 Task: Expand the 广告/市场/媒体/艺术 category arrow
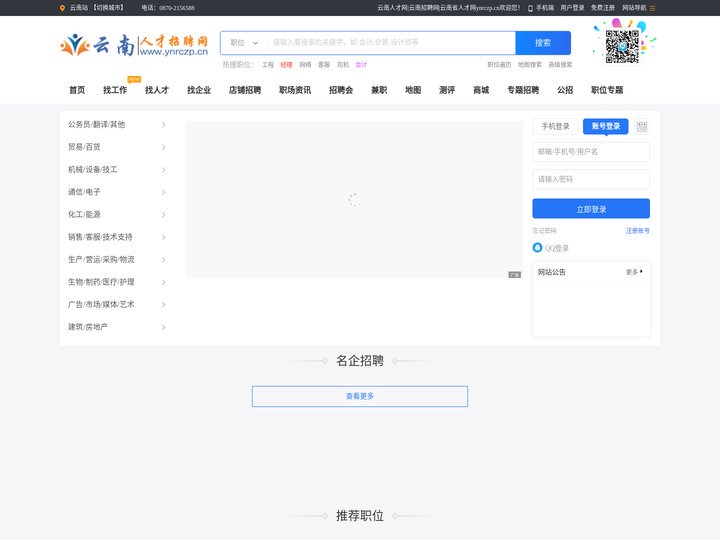(x=163, y=304)
